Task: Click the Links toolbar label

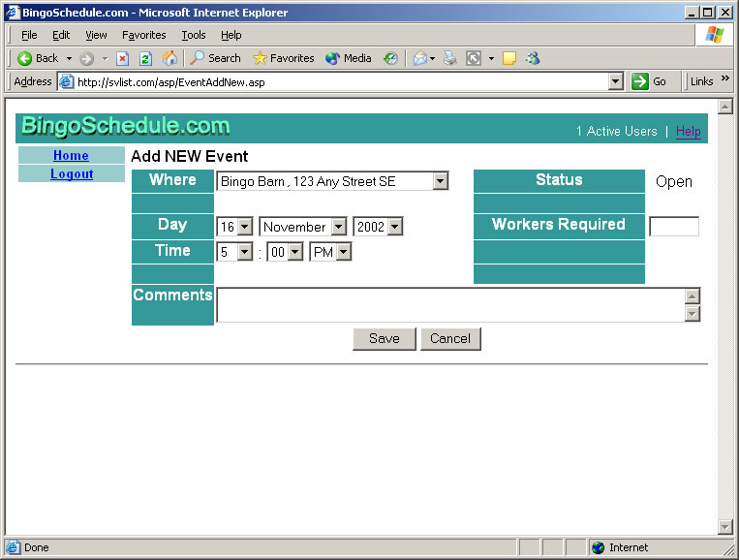Action: tap(702, 81)
